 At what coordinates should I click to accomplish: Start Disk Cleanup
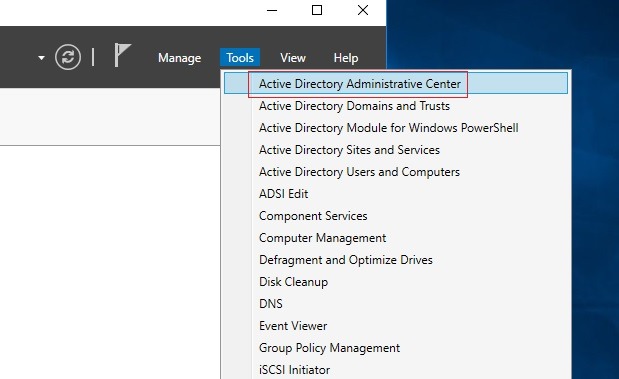click(396, 282)
